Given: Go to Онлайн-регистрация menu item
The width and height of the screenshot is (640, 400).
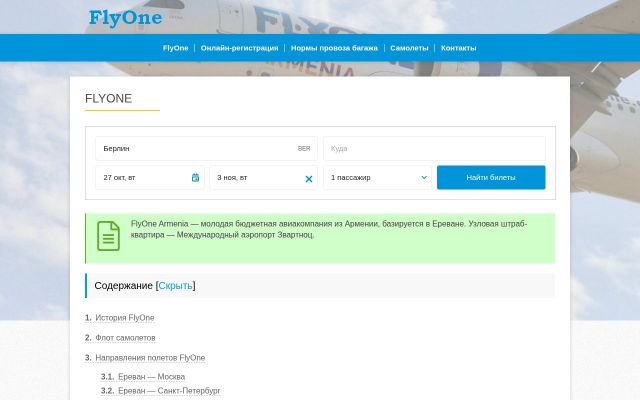Looking at the screenshot, I should coord(239,48).
